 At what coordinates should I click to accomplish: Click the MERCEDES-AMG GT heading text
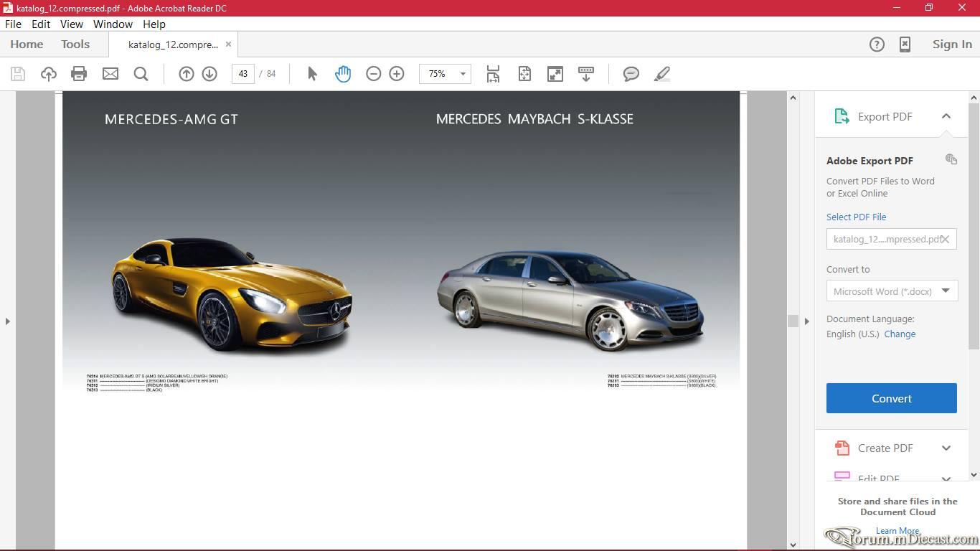[171, 119]
